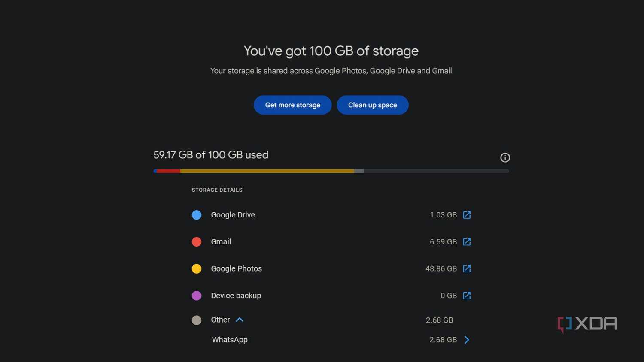
Task: Click the purple Device backup color dot
Action: (x=197, y=296)
